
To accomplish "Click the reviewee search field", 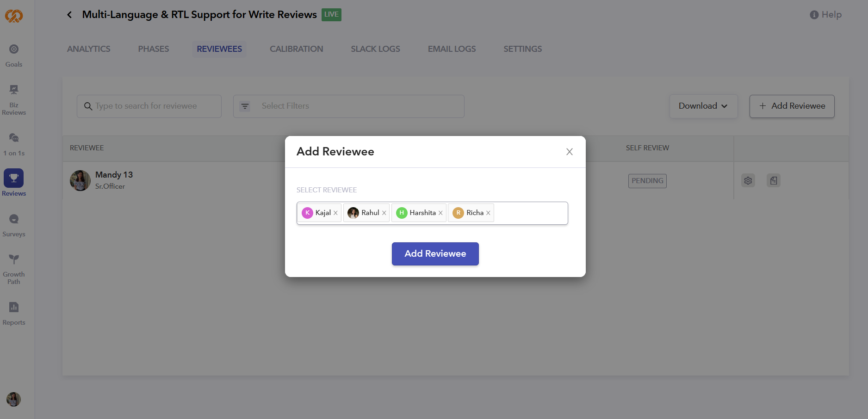I will (149, 106).
